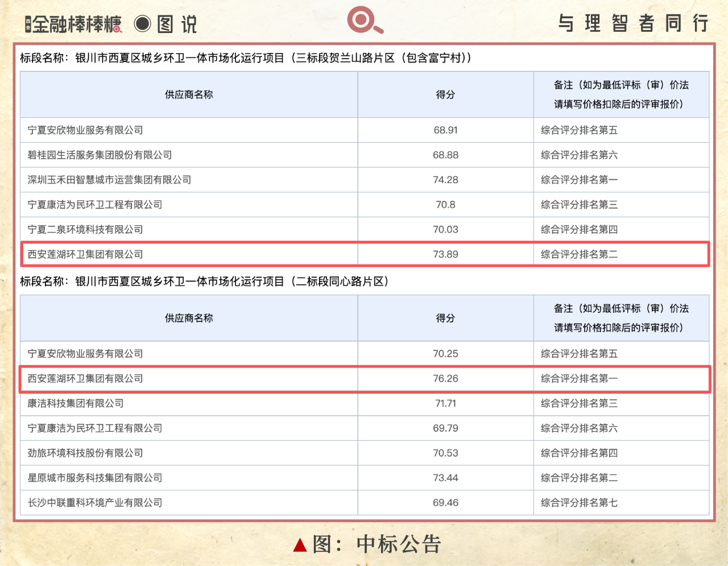Select the 二标段同心路片区 section title
Screen dimensions: 728x566
204,282
